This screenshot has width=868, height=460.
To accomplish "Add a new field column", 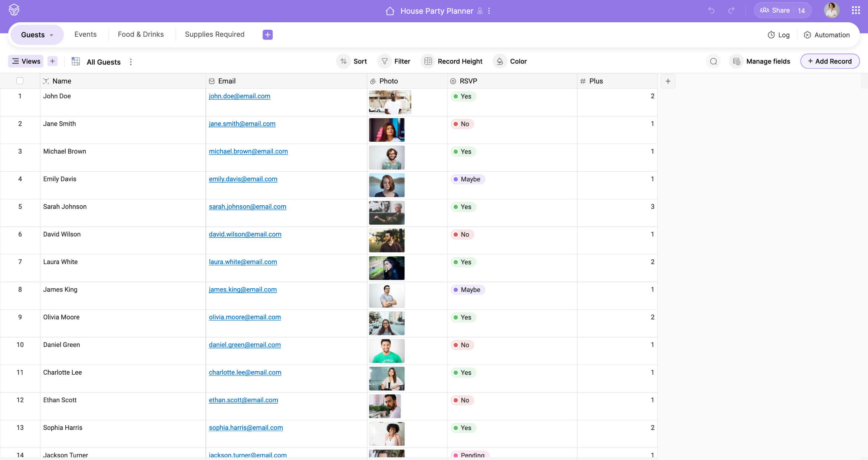I will point(668,81).
